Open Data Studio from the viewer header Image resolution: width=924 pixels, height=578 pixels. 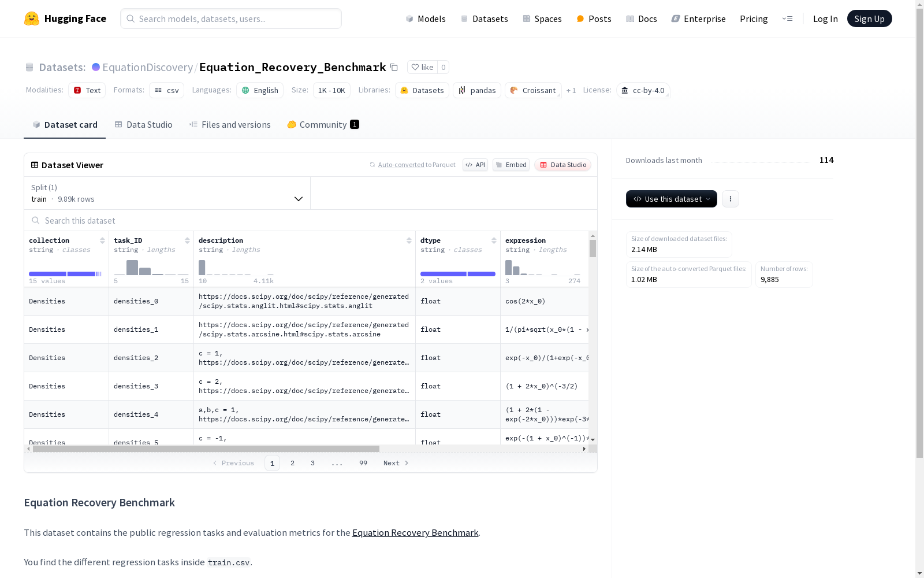562,165
